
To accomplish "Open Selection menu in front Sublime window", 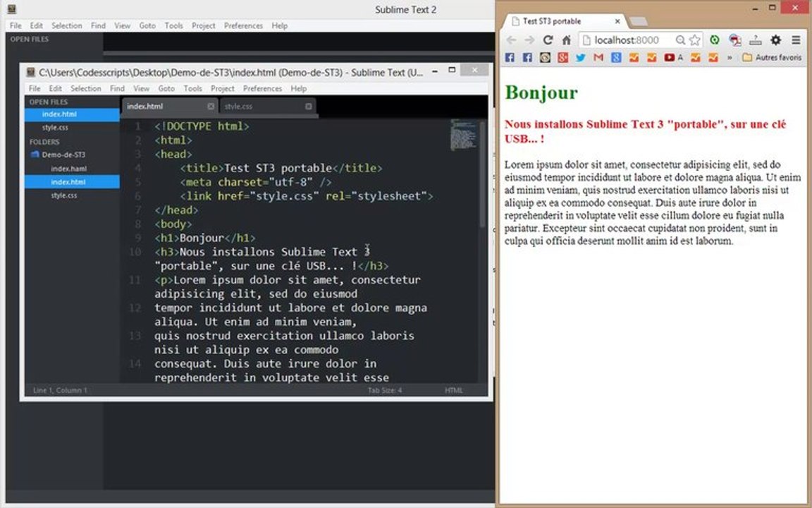I will [86, 89].
